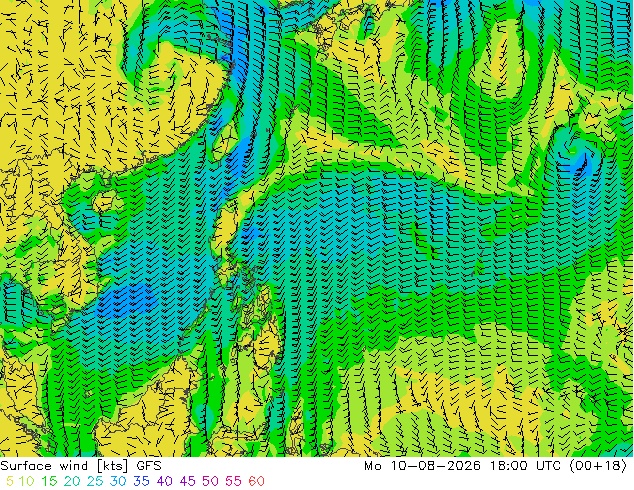
Task: Click the '25' knots legend number
Action: click(95, 481)
